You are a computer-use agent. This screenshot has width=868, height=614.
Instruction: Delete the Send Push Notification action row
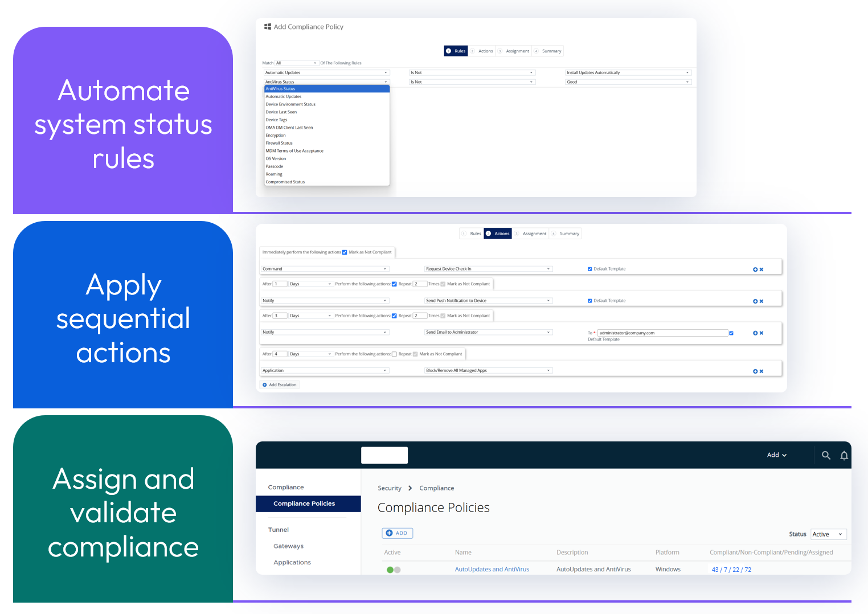(761, 301)
